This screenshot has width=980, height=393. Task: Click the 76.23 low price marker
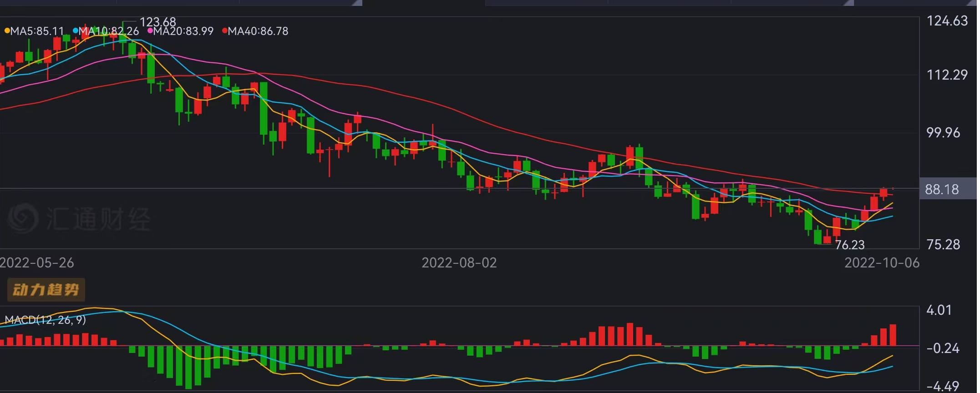[x=849, y=245]
